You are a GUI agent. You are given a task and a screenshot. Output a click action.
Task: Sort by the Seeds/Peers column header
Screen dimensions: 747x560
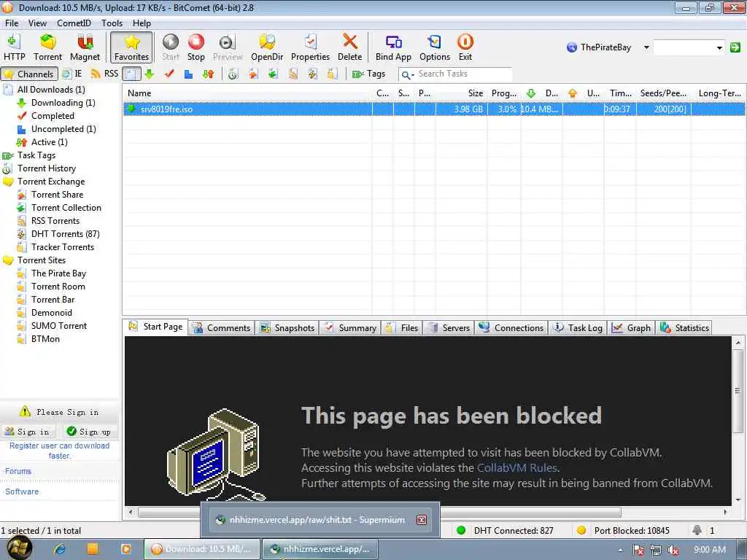[663, 93]
